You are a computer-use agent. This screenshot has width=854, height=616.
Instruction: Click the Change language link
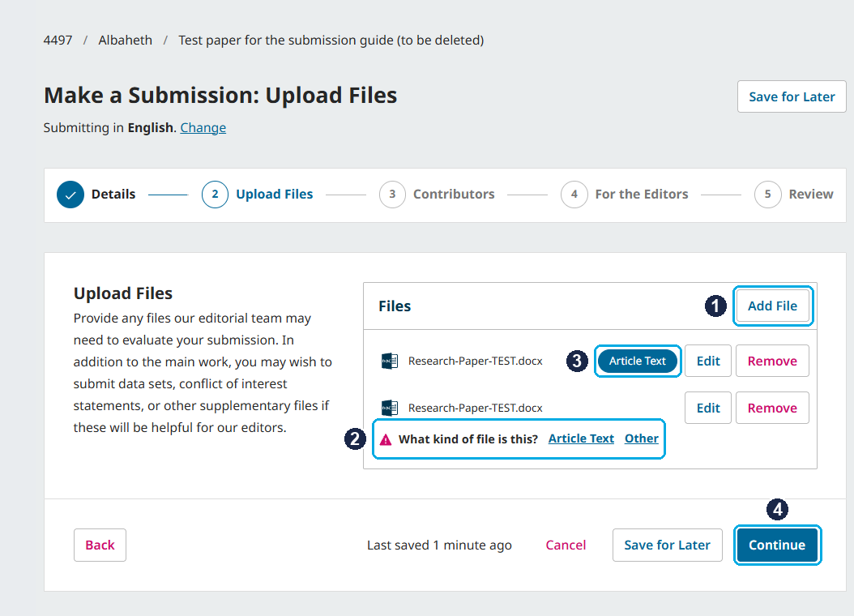coord(203,127)
